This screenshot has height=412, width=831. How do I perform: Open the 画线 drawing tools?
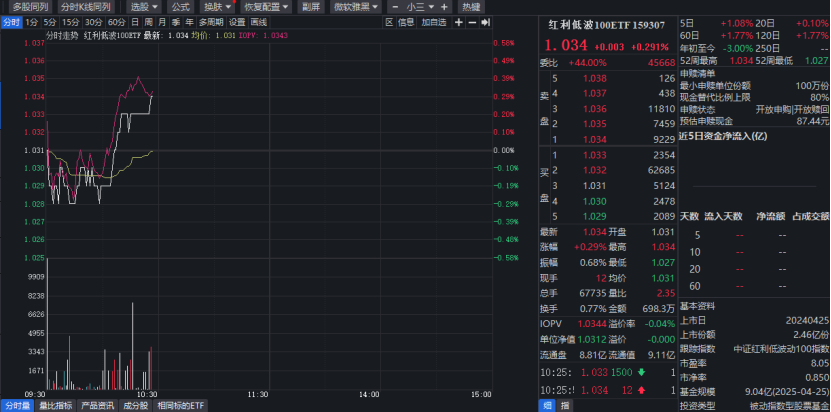259,22
